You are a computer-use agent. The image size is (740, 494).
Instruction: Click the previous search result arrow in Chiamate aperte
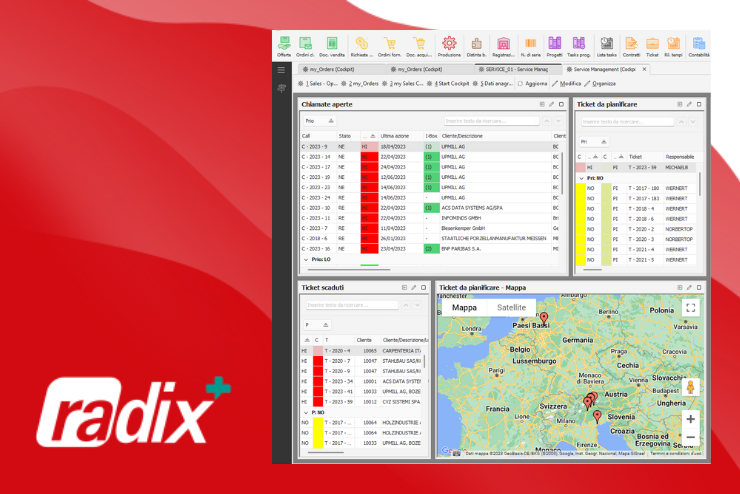coord(547,121)
